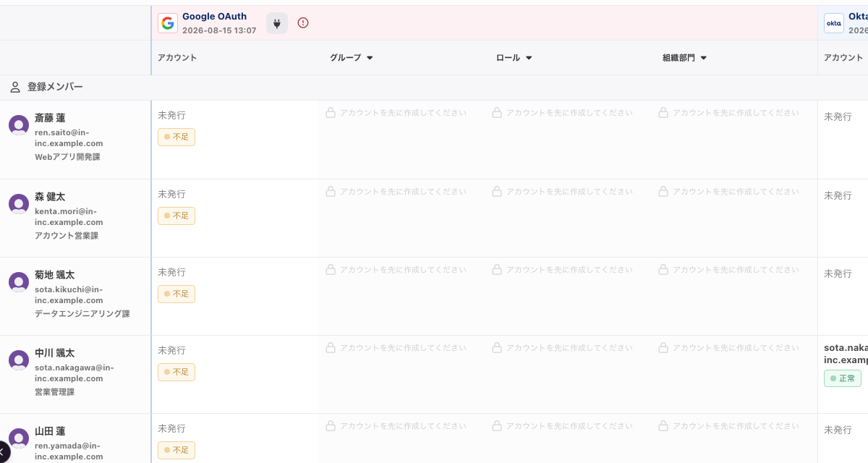Click the lock icon in 山田 蓮's ロール cell

[x=497, y=426]
